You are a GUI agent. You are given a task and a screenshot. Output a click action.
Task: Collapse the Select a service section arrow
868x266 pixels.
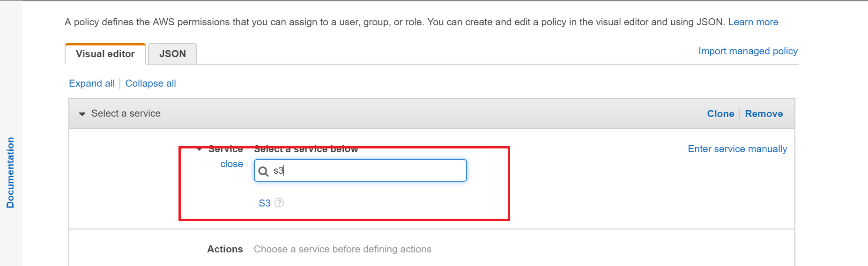(x=82, y=114)
